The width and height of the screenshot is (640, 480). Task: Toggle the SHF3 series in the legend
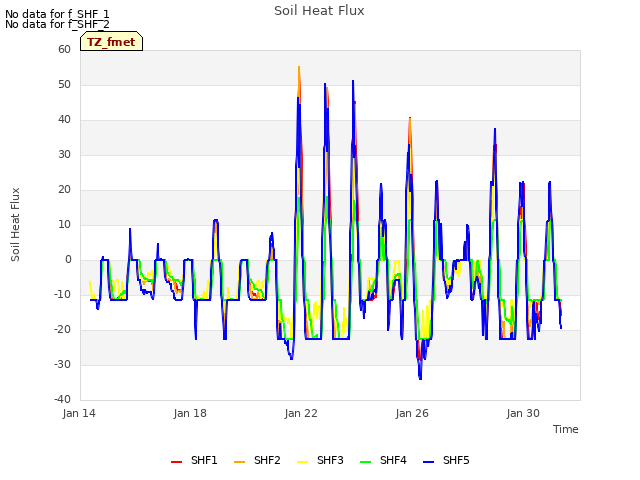[x=320, y=460]
